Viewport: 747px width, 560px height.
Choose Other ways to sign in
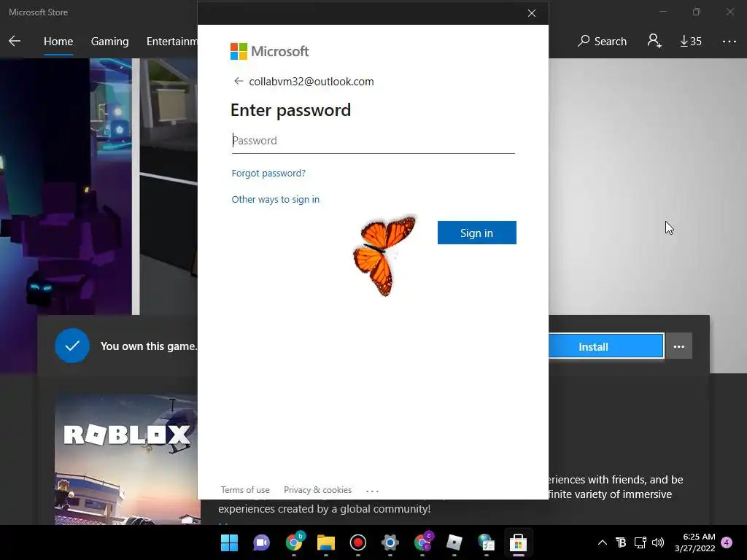point(275,199)
